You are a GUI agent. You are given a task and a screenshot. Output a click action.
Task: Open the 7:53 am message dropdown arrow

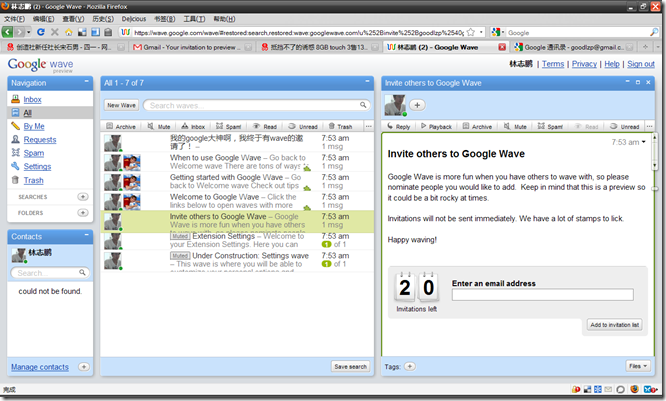click(x=645, y=143)
